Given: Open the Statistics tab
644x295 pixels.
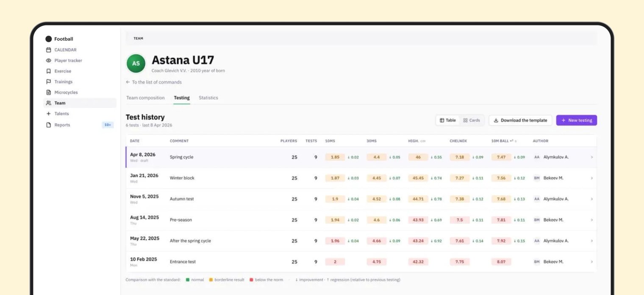Looking at the screenshot, I should [x=208, y=98].
